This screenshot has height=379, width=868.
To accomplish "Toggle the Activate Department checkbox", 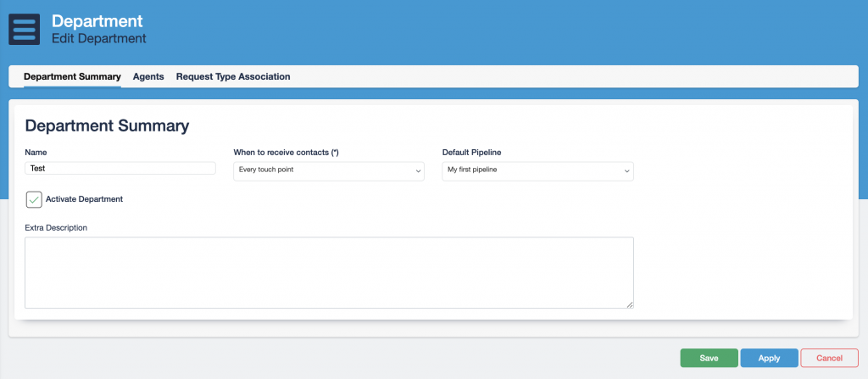I will [x=34, y=199].
